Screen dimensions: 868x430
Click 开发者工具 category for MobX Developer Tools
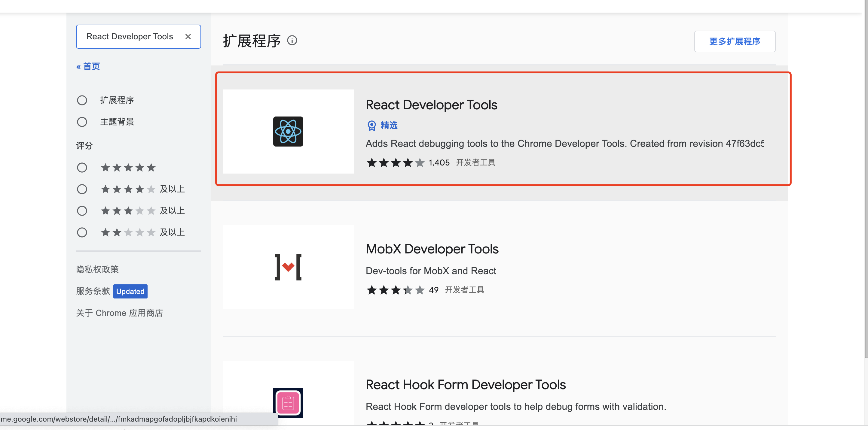click(x=465, y=290)
